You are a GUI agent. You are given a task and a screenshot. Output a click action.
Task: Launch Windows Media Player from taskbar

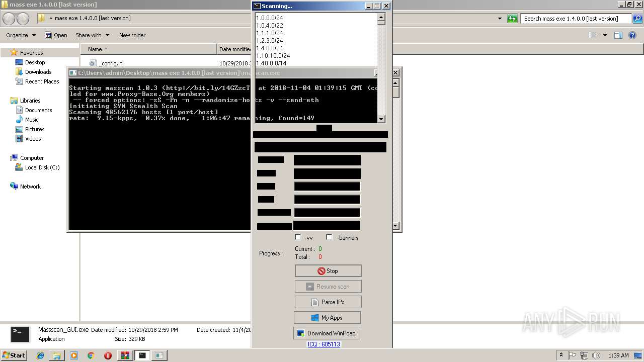[74, 355]
